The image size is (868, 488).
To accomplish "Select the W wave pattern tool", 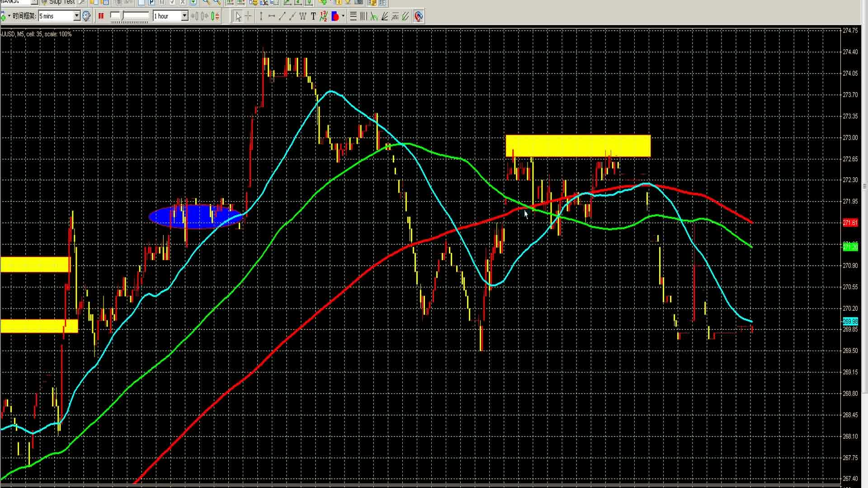I will point(302,17).
